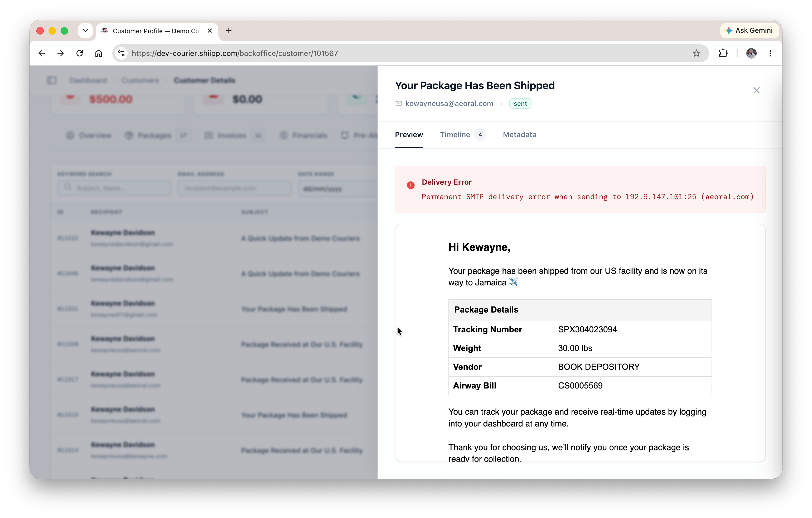The height and width of the screenshot is (518, 812).
Task: Open the customer Financials tab
Action: (303, 135)
